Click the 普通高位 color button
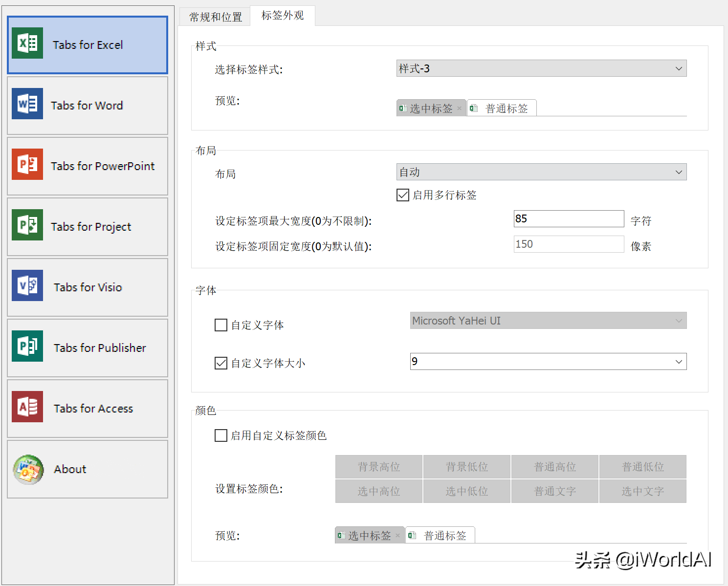728x586 pixels. [555, 467]
